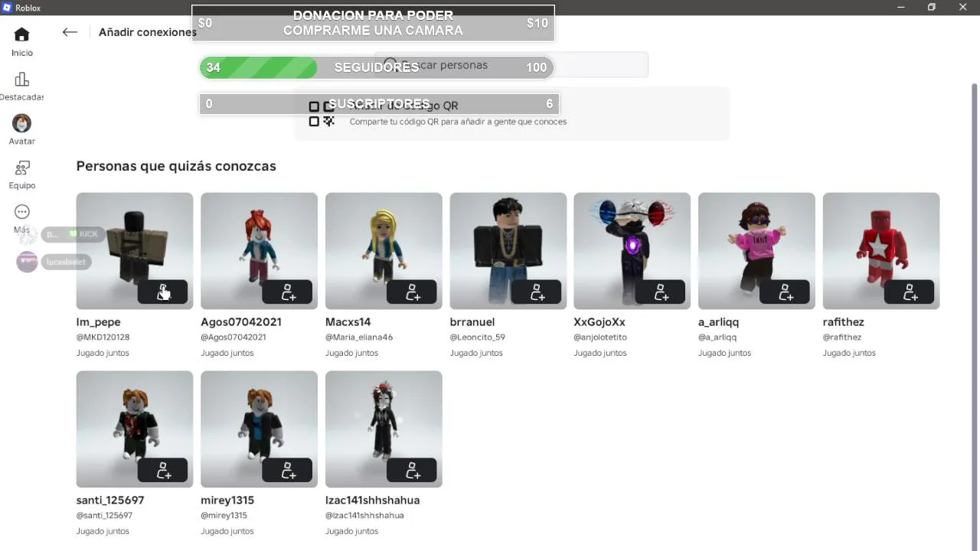Click the Im_pepe display name
The height and width of the screenshot is (551, 980).
pyautogui.click(x=98, y=322)
